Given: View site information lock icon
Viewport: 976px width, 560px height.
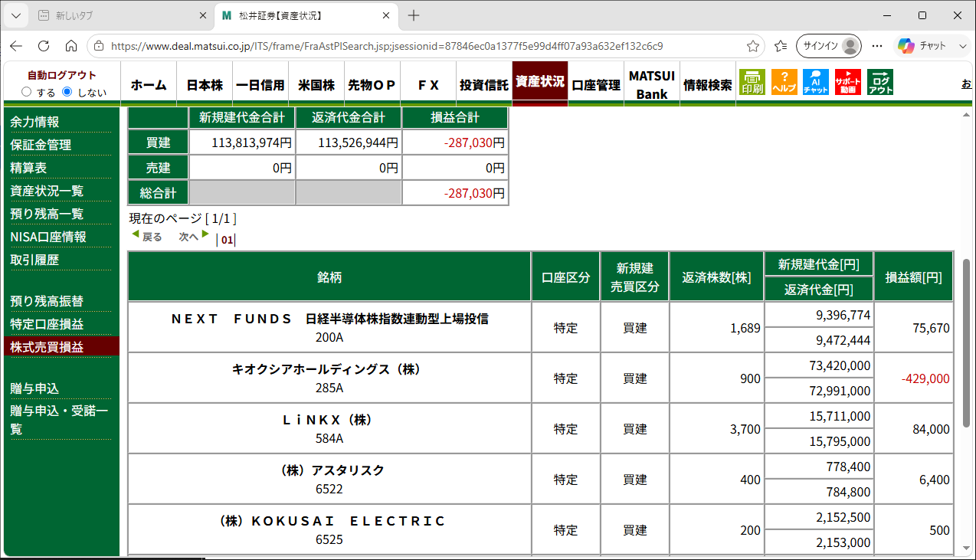Looking at the screenshot, I should 99,46.
